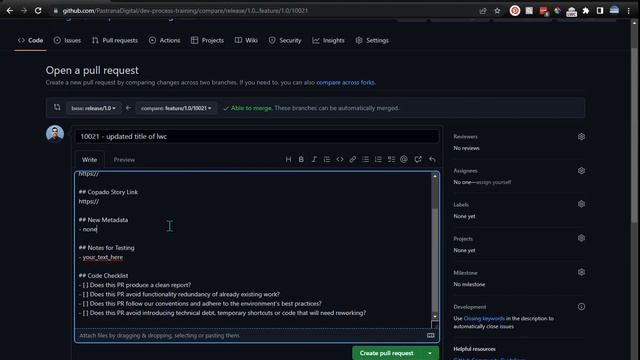Open the Actions tab
The width and height of the screenshot is (640, 360).
[x=164, y=40]
